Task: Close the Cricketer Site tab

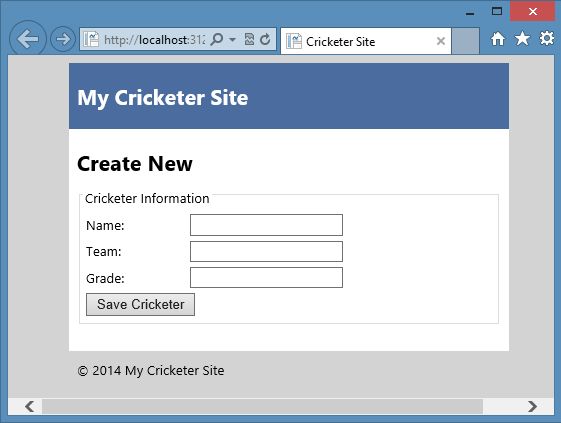Action: (x=441, y=41)
